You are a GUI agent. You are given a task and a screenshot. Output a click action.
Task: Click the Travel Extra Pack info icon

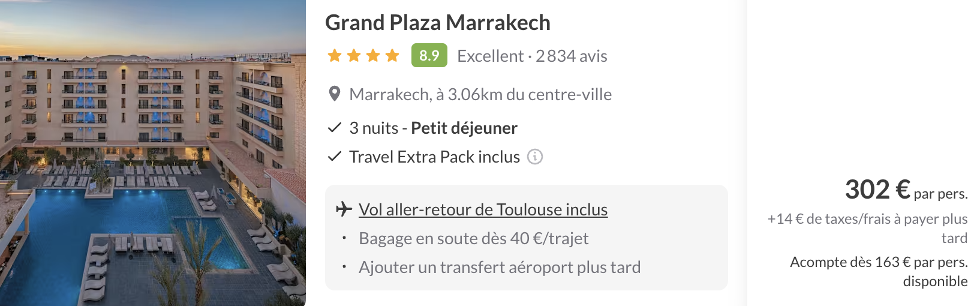tap(535, 157)
